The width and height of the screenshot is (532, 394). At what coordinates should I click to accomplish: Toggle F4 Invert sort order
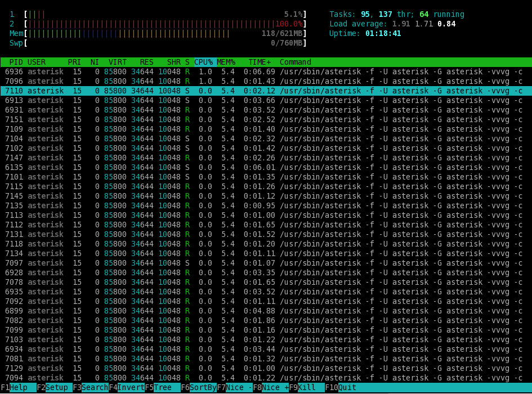131,388
